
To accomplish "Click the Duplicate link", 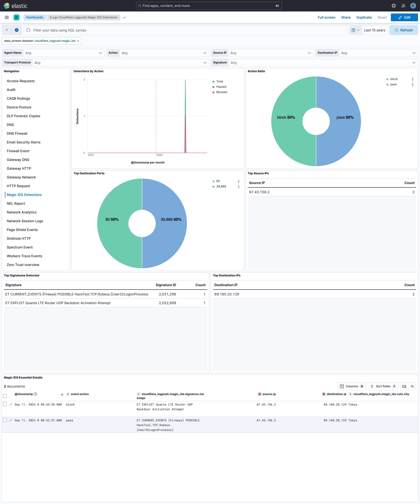I will tap(364, 17).
